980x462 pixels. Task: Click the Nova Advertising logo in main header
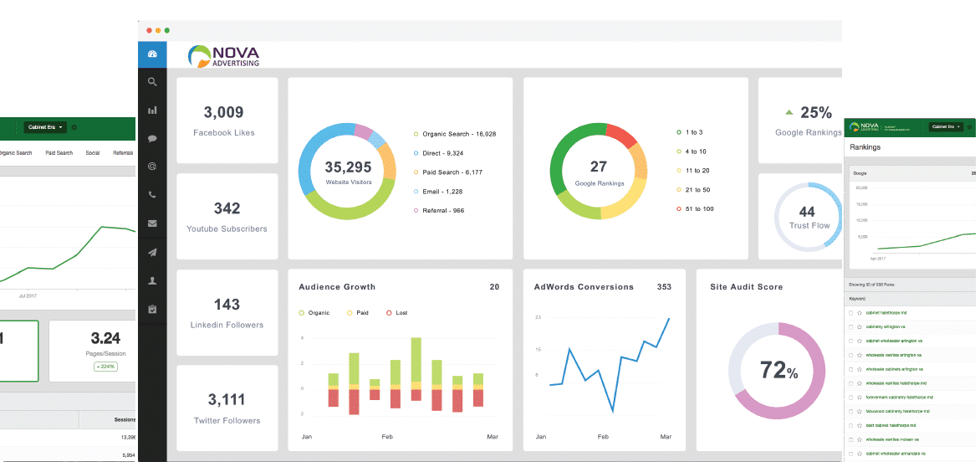click(x=223, y=55)
